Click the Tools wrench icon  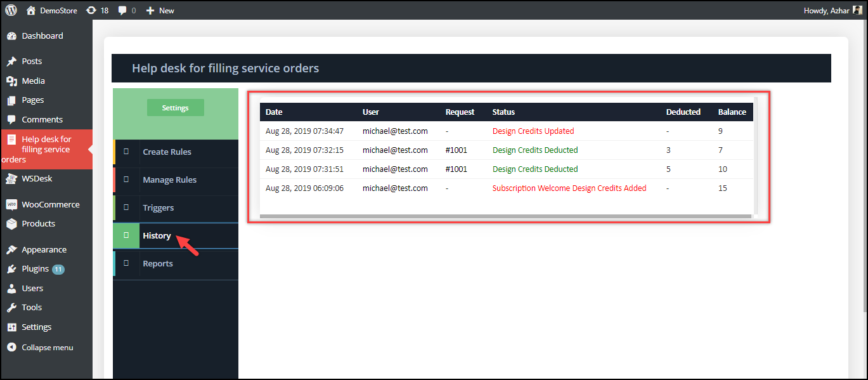(x=11, y=308)
